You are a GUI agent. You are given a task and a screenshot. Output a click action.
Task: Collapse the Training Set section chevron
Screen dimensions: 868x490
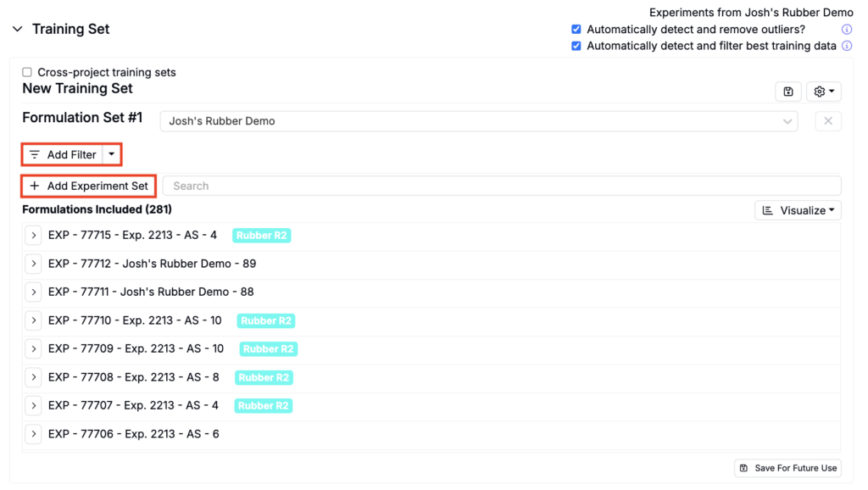coord(17,29)
